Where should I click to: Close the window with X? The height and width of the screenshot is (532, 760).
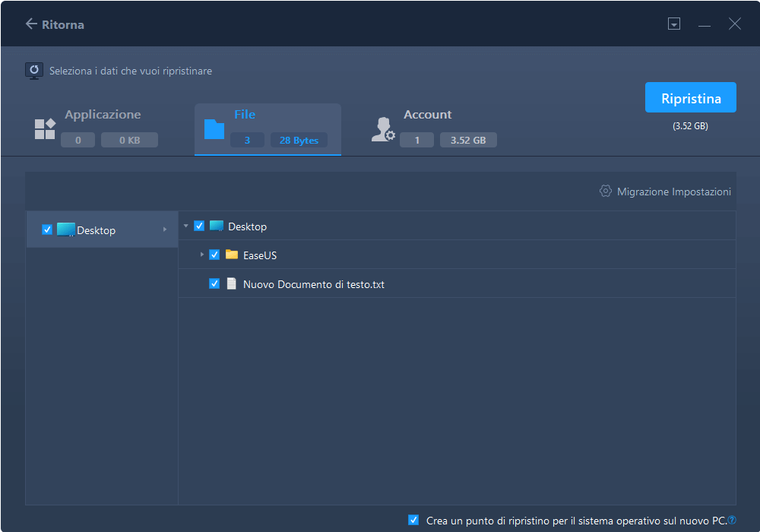(x=735, y=24)
